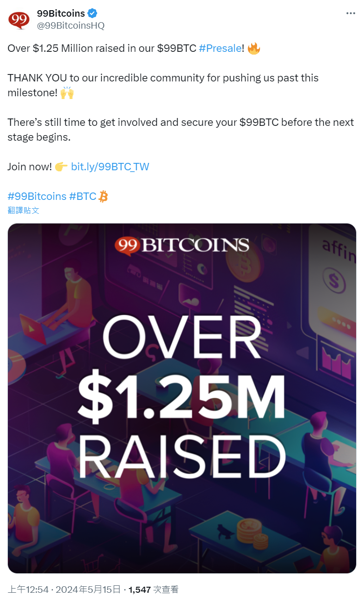The height and width of the screenshot is (602, 364).
Task: Open the #Presale hashtag
Action: click(220, 48)
